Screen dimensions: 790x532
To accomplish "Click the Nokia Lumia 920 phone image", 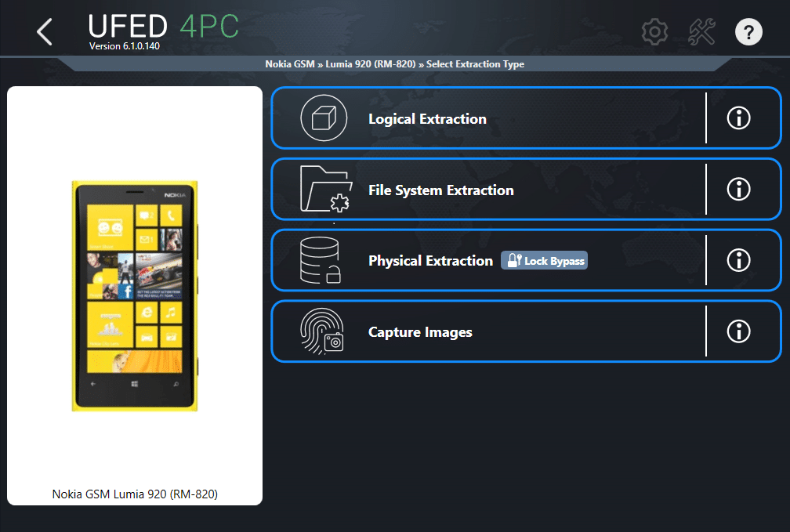I will (x=135, y=295).
